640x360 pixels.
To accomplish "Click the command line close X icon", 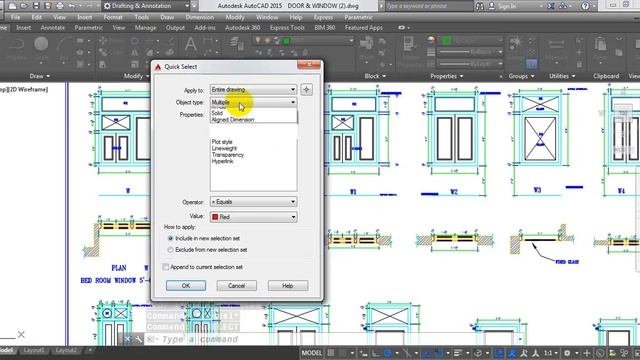I will tap(128, 339).
